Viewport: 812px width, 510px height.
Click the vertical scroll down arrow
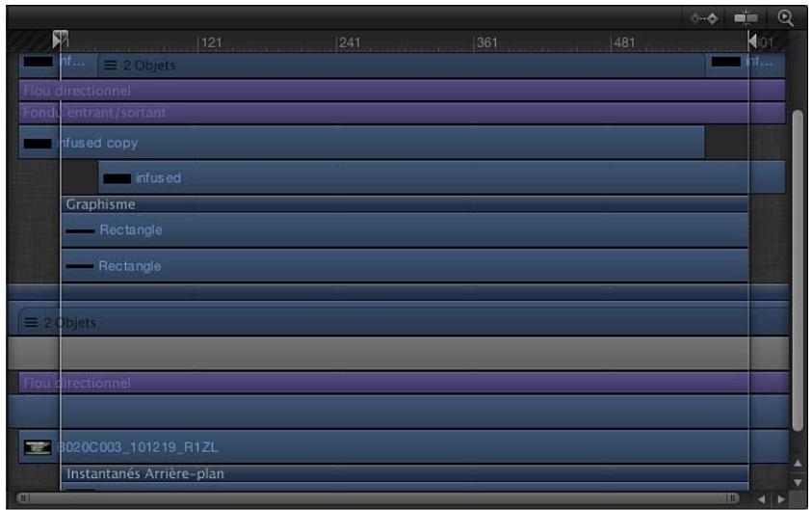click(798, 483)
